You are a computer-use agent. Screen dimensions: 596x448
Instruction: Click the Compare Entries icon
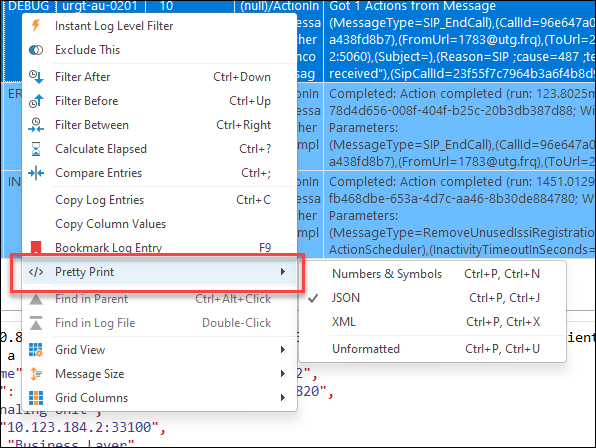(x=36, y=173)
